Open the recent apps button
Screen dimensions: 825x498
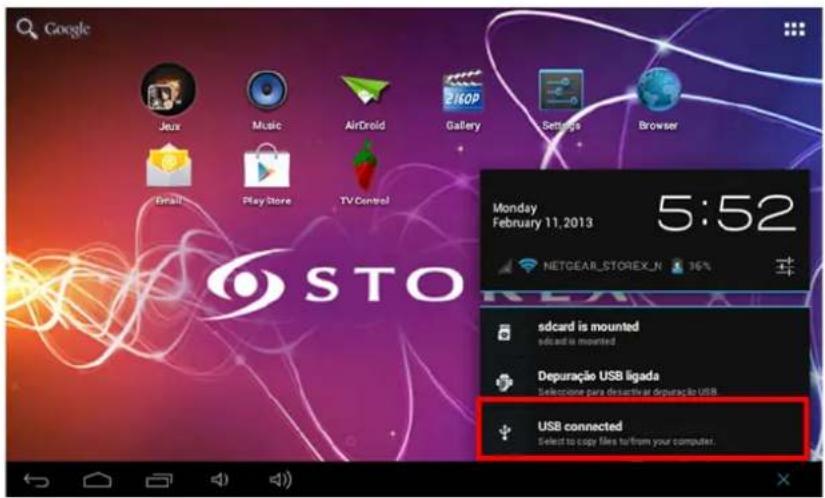[x=159, y=480]
